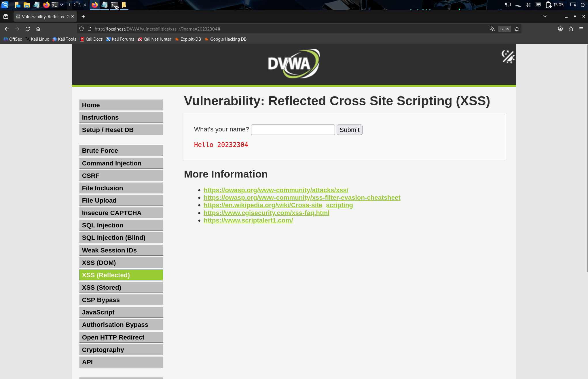
Task: Open the Firefox account icon
Action: pyautogui.click(x=560, y=29)
